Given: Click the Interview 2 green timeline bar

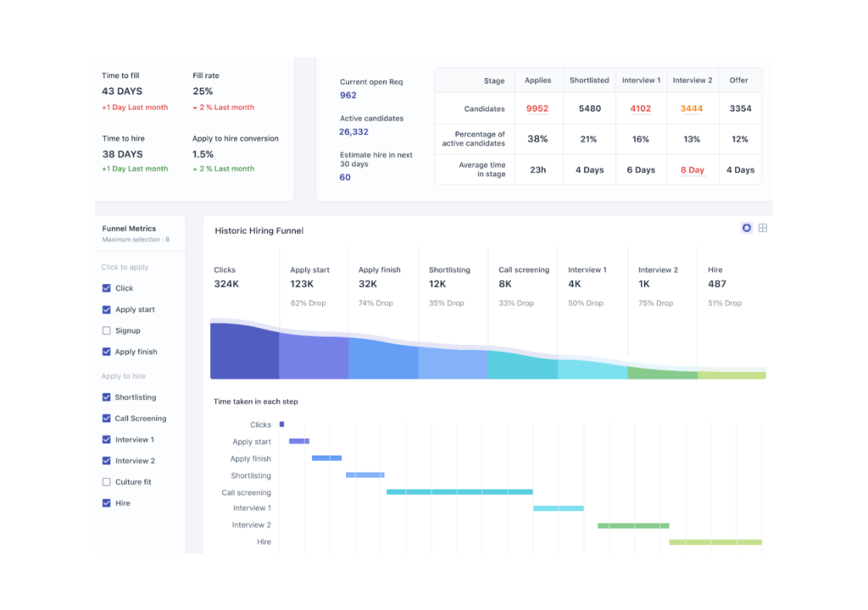Looking at the screenshot, I should 633,525.
